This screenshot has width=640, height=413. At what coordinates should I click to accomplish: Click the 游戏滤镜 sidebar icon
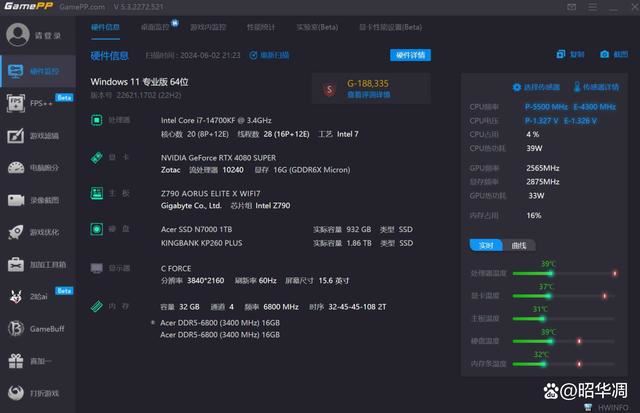(x=35, y=135)
